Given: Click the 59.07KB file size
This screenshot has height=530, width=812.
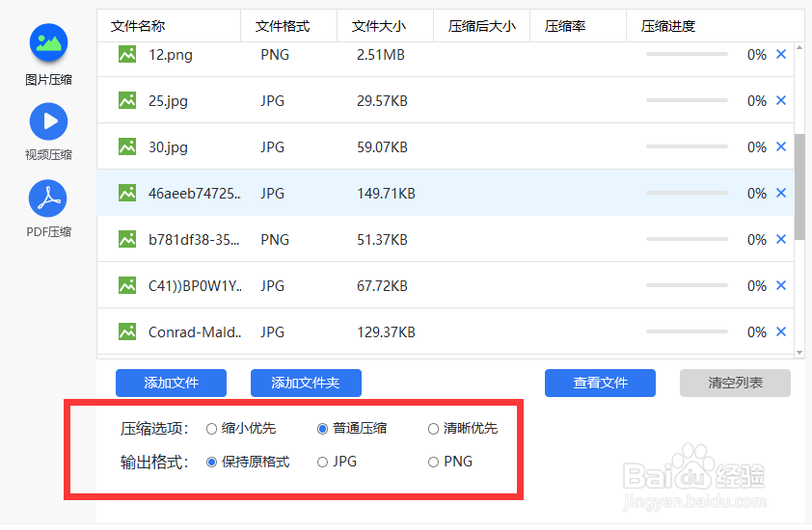Looking at the screenshot, I should pos(382,147).
